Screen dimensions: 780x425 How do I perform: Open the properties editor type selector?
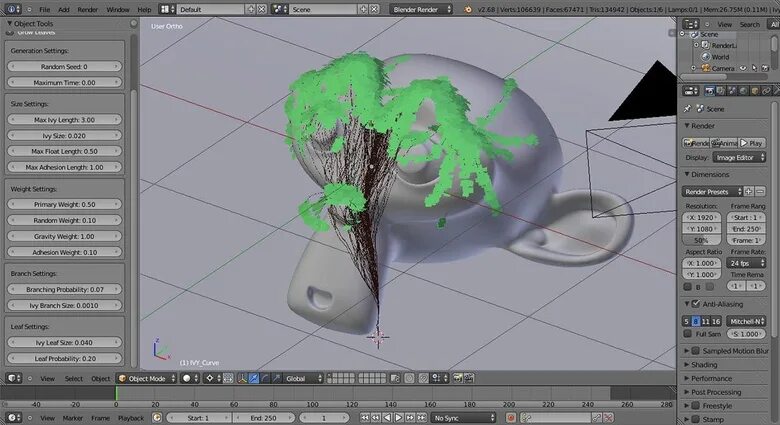[690, 91]
